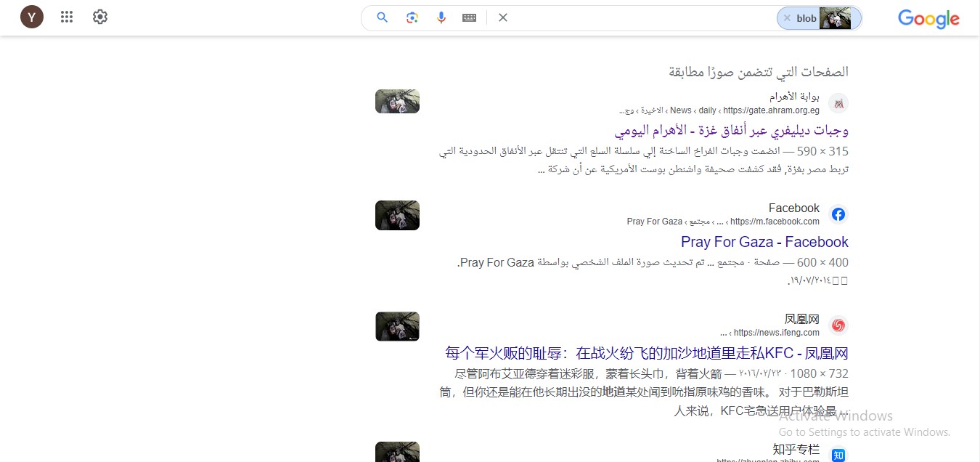The height and width of the screenshot is (462, 980).
Task: Open the Ahram article about Gaza tunnels delivery
Action: pos(732,131)
